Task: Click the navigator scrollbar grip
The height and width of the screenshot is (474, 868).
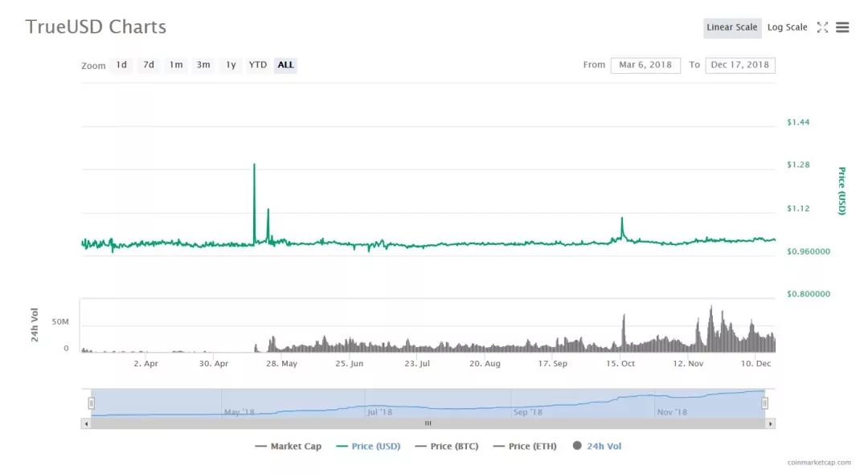Action: point(428,423)
